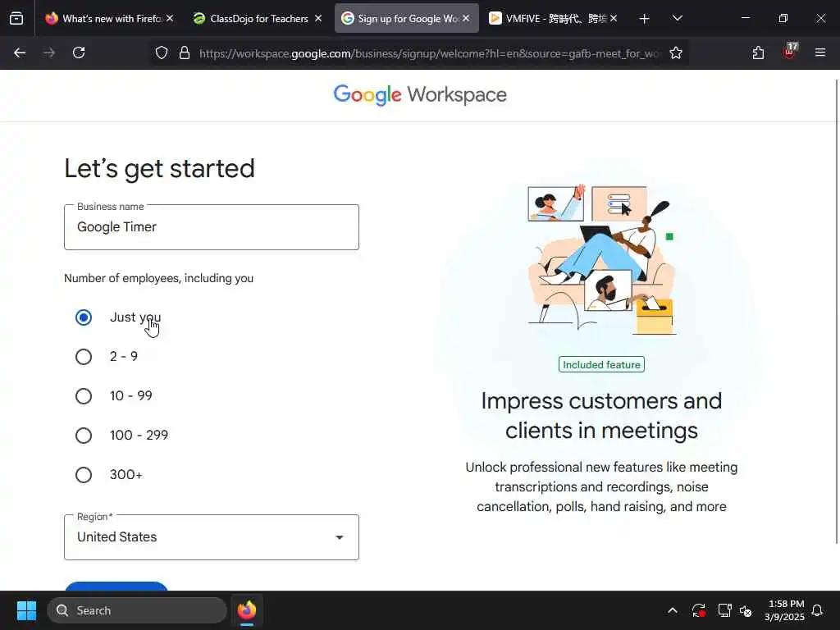The width and height of the screenshot is (840, 630).
Task: Show hidden system tray icons
Action: pyautogui.click(x=673, y=610)
